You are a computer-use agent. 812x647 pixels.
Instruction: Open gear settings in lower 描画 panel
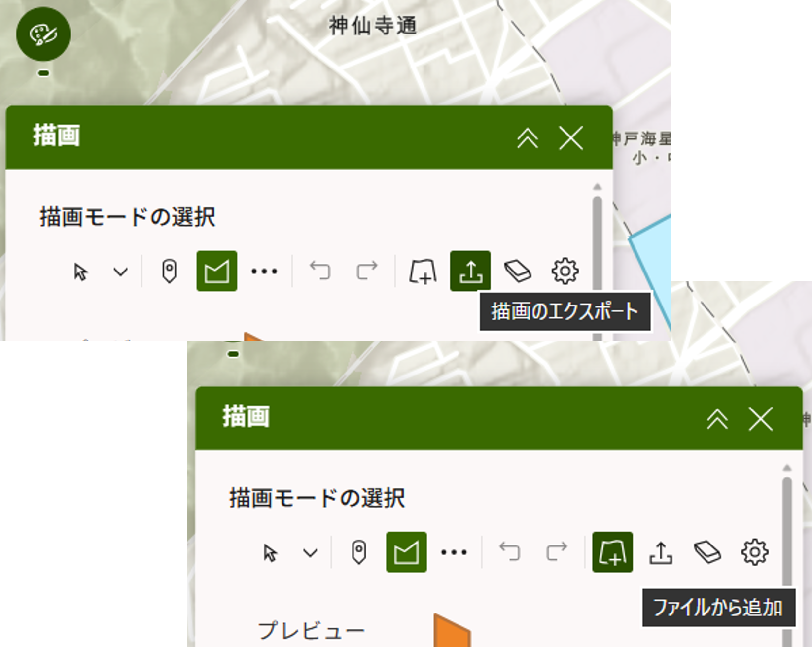coord(754,552)
